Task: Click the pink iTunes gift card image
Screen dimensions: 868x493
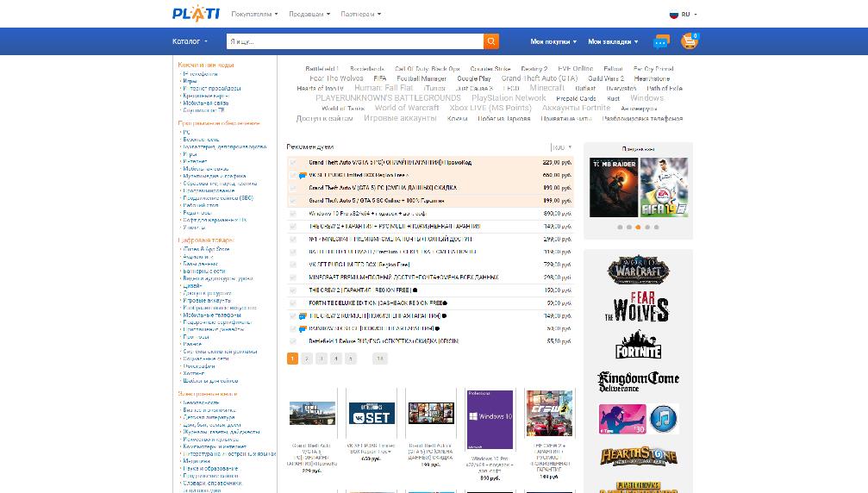Action: 622,419
